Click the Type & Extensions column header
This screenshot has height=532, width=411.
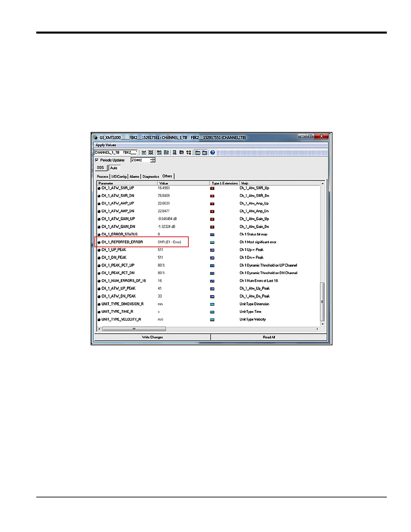point(225,183)
